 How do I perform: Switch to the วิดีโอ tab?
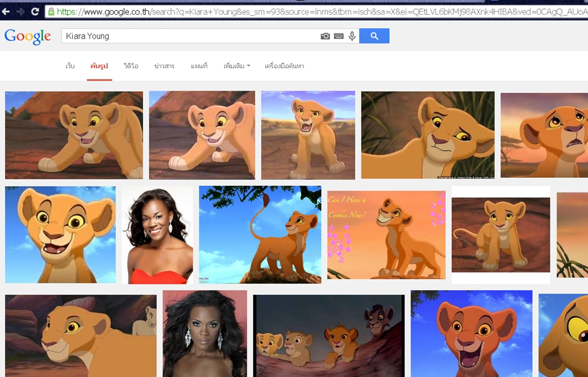[131, 66]
